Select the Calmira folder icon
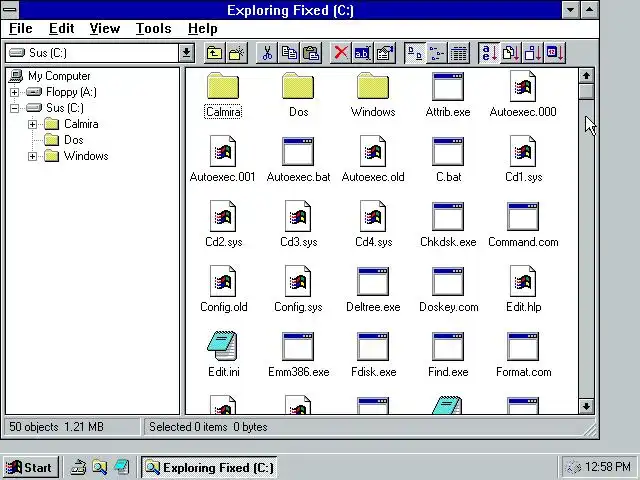 click(223, 86)
